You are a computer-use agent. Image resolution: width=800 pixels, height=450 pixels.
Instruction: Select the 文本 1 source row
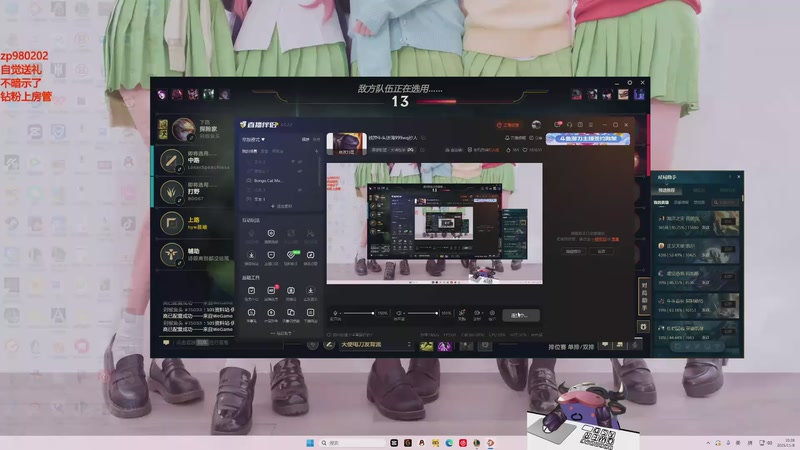(278, 199)
